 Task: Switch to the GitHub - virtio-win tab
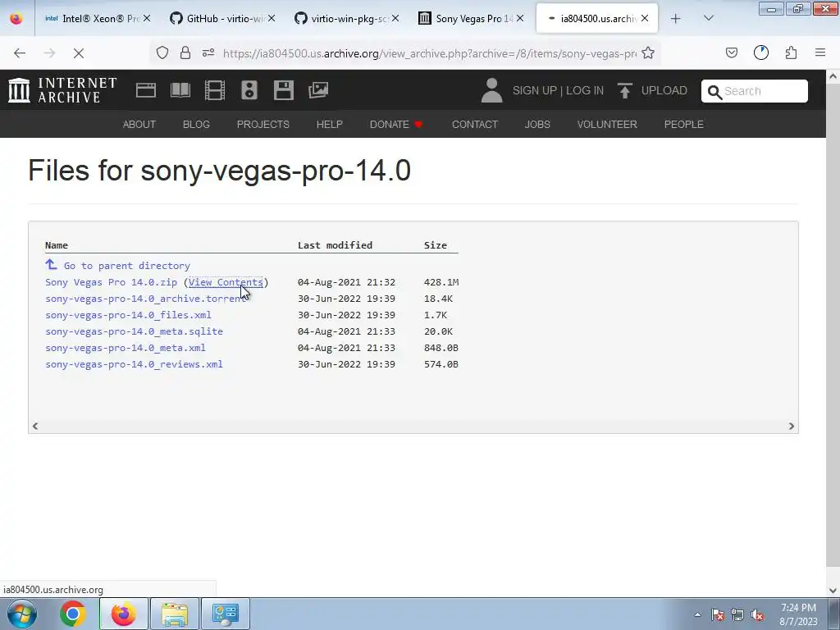tap(223, 19)
